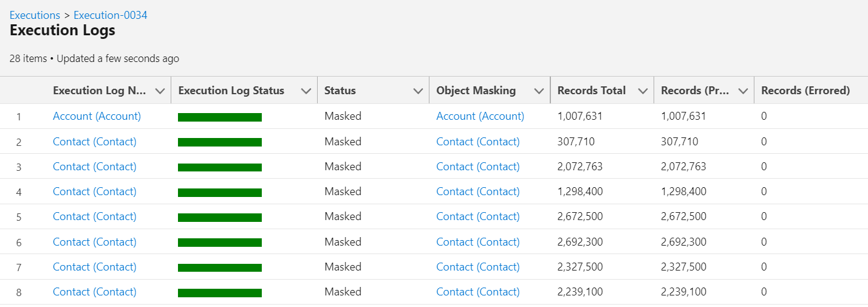Open Account (Account) log name in row 1
The image size is (868, 307).
click(x=97, y=116)
